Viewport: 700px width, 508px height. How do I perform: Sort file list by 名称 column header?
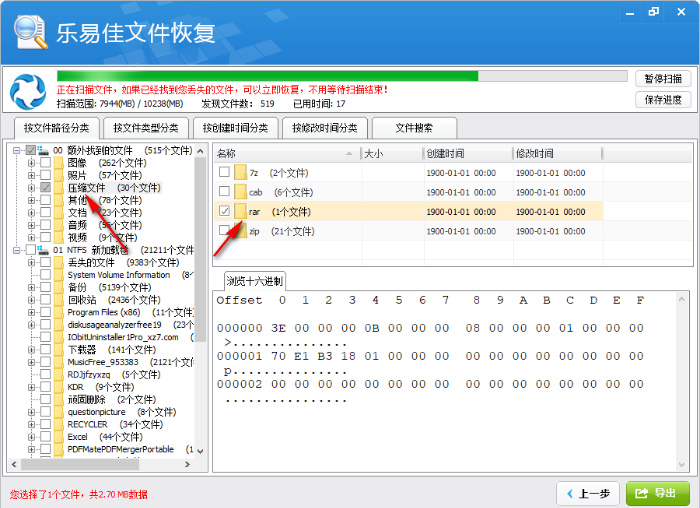tap(285, 154)
